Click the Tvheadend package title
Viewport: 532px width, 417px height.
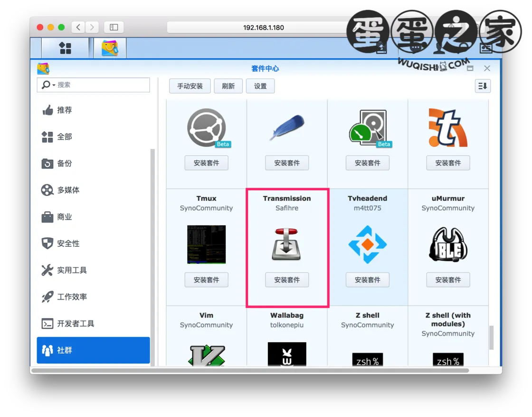click(368, 198)
